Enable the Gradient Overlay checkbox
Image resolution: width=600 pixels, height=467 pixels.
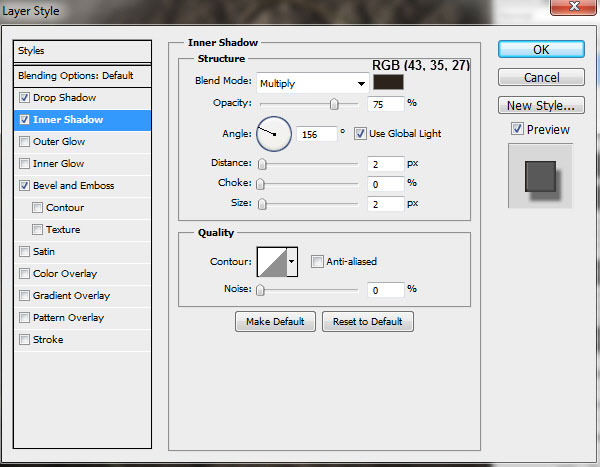pyautogui.click(x=24, y=296)
